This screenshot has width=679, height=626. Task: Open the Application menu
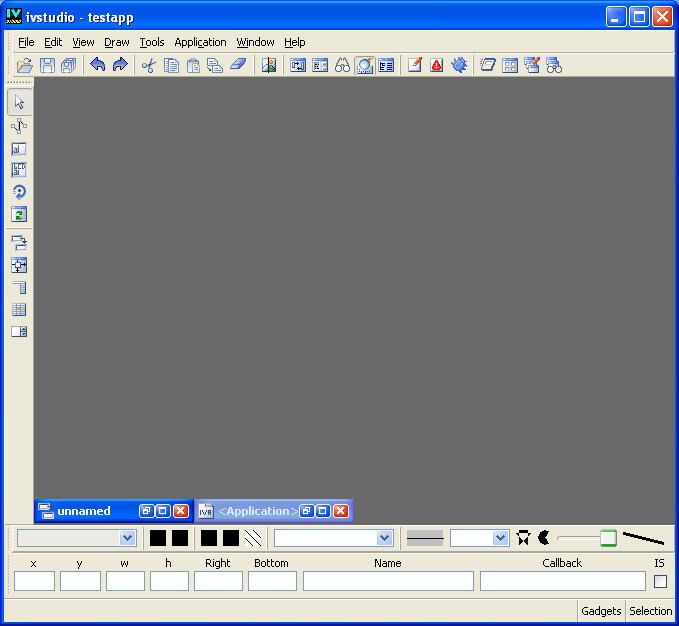pyautogui.click(x=200, y=42)
